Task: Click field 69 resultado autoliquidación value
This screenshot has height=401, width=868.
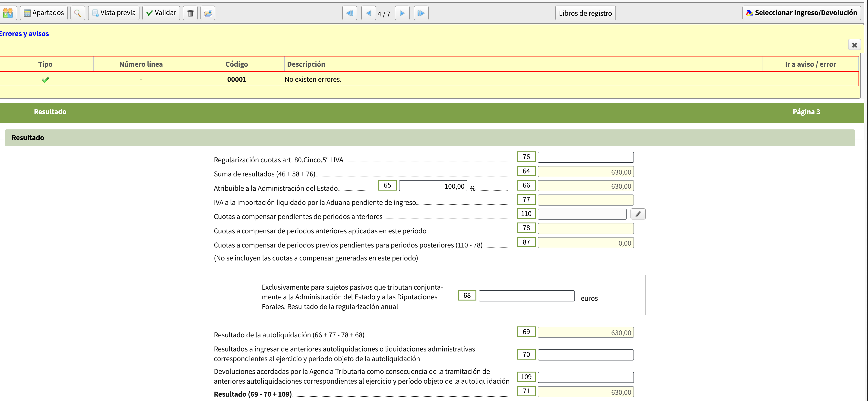Action: tap(586, 332)
